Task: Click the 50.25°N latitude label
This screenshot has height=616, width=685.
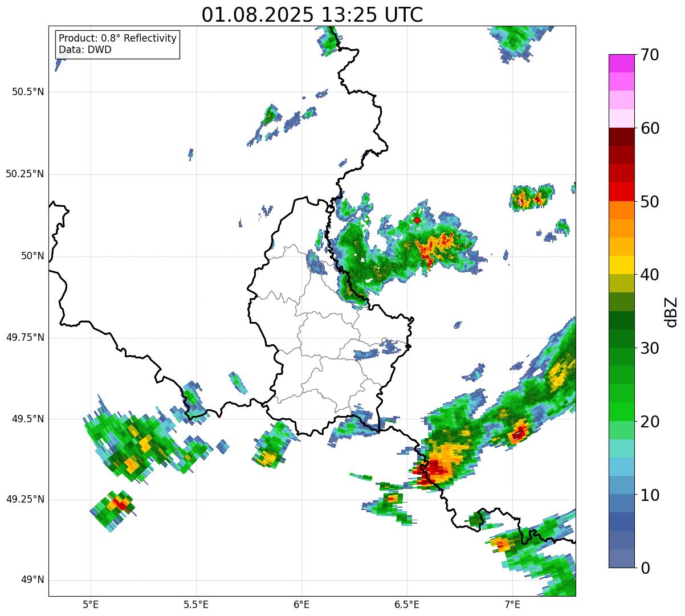Action: (25, 174)
